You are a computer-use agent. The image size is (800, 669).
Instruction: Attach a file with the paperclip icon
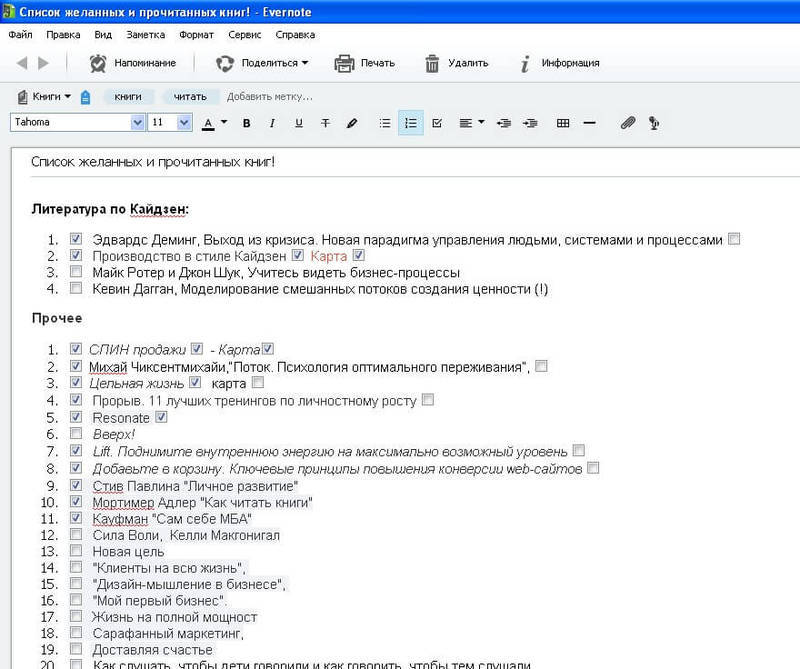[628, 123]
